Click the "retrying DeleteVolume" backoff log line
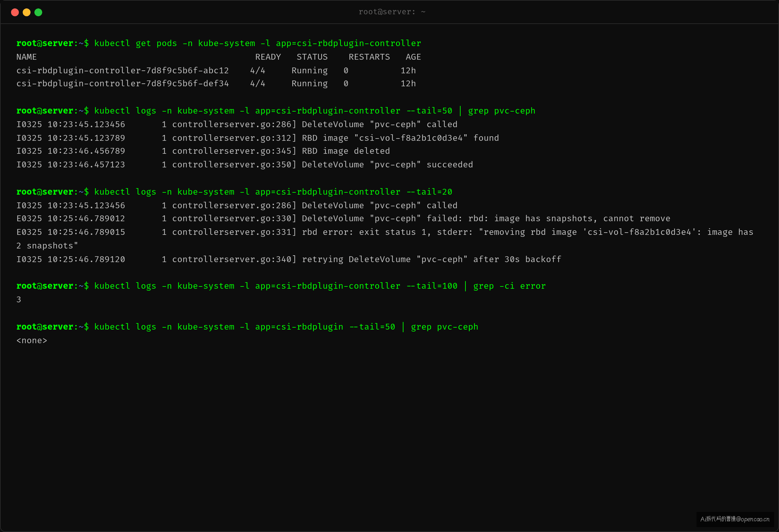This screenshot has height=532, width=779. point(289,259)
